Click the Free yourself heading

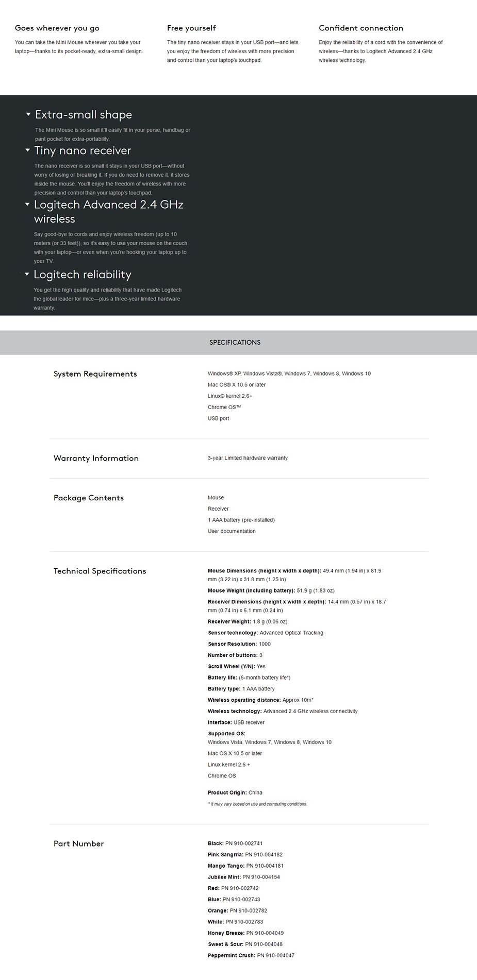tap(191, 28)
